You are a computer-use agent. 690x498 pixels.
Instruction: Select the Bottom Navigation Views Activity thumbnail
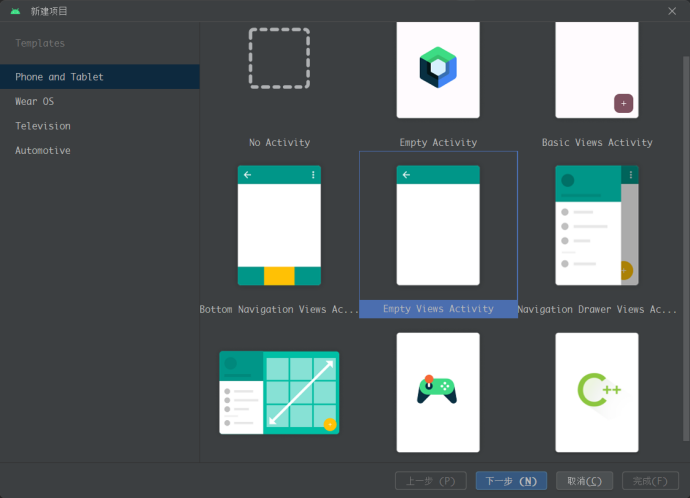point(279,225)
